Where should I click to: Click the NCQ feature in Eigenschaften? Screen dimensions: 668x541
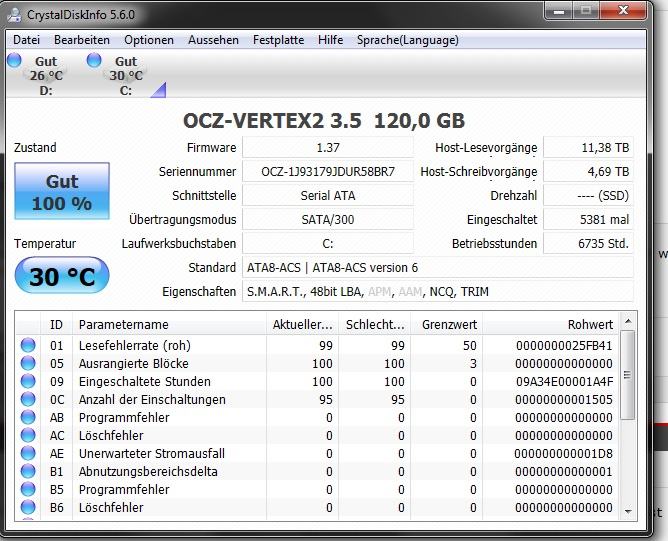click(x=441, y=292)
